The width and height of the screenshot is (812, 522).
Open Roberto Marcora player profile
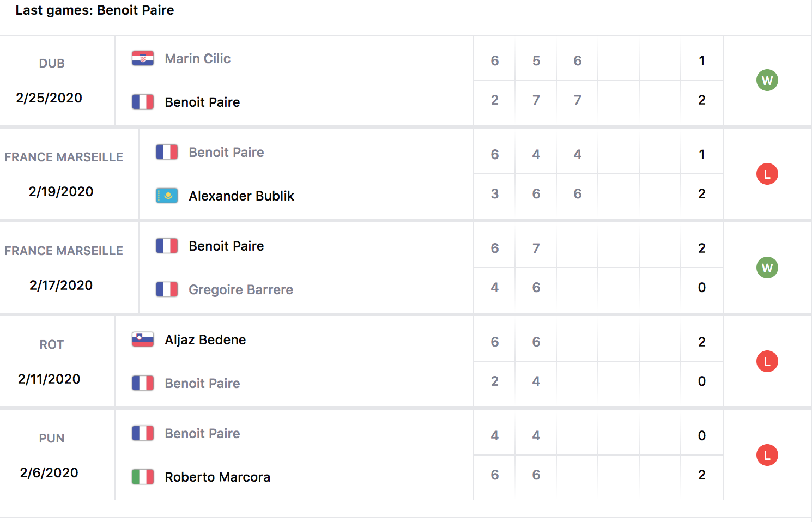tap(217, 477)
